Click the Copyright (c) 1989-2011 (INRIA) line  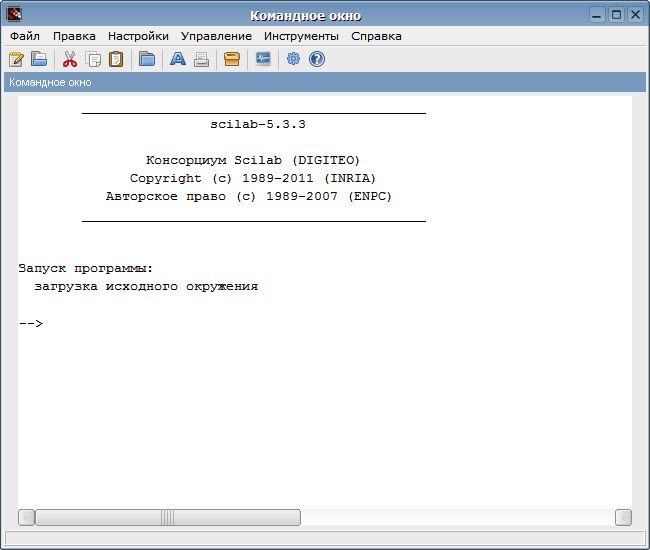point(253,178)
